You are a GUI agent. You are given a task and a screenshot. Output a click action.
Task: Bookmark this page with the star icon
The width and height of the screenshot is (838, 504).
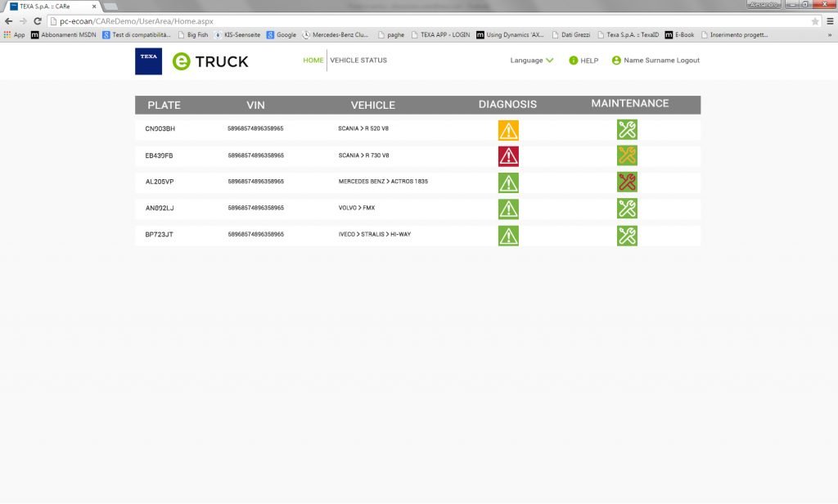tap(815, 21)
